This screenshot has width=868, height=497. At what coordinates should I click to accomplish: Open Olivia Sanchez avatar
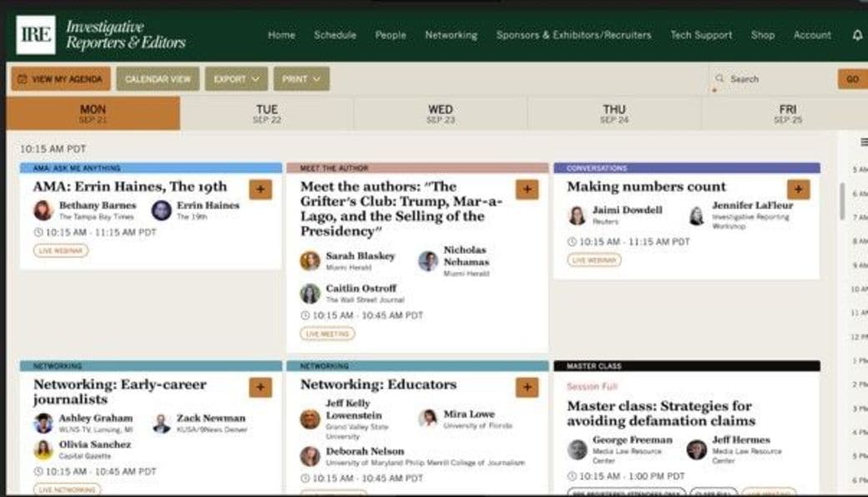43,450
